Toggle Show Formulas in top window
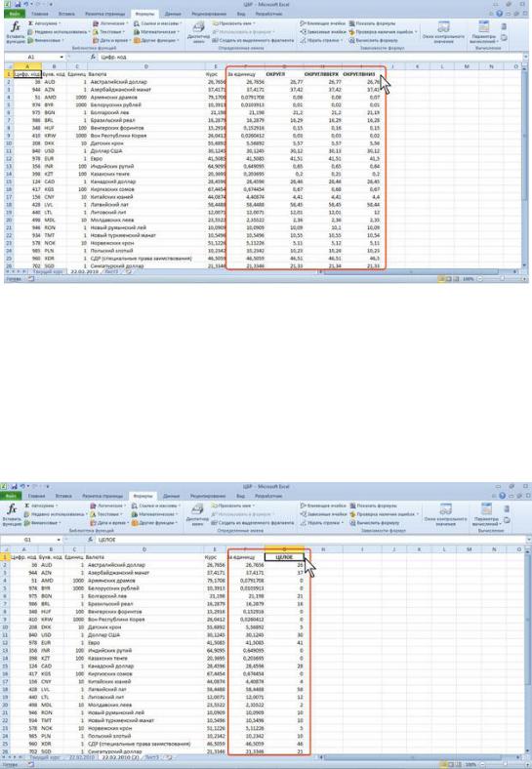The width and height of the screenshot is (532, 769). coord(373,23)
